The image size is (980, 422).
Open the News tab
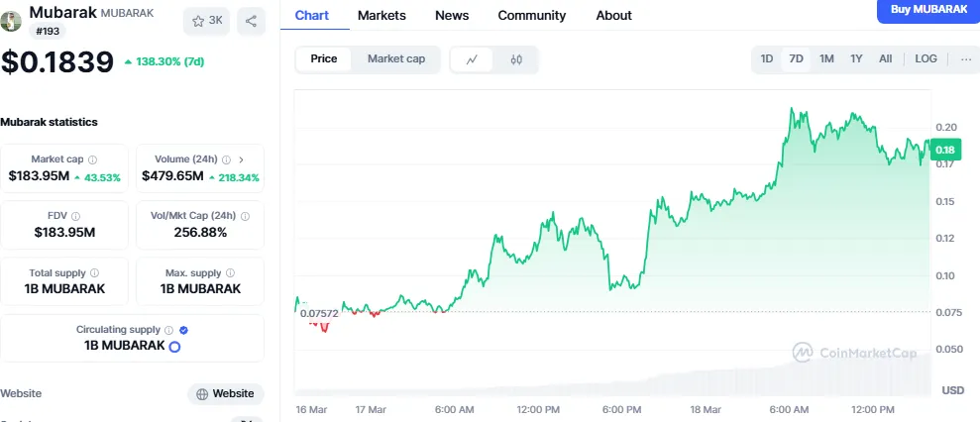(x=452, y=16)
